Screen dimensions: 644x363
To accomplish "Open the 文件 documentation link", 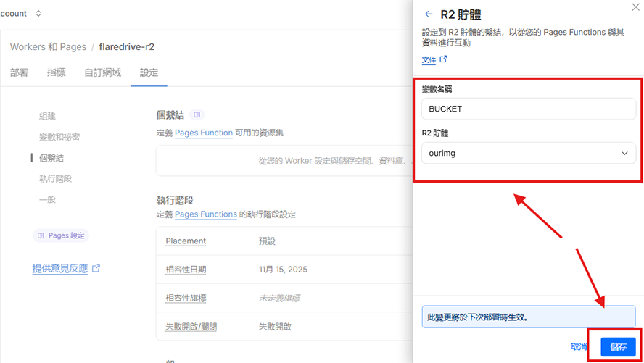I will [429, 60].
